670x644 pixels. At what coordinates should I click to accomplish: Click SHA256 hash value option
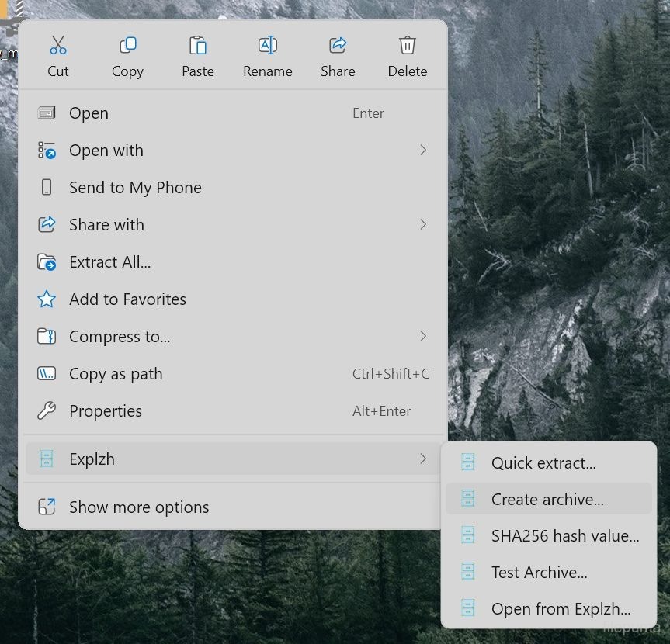tap(564, 536)
